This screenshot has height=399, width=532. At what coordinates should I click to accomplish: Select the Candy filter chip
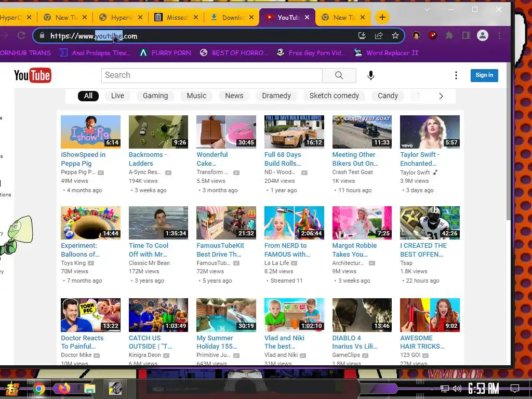coord(388,96)
